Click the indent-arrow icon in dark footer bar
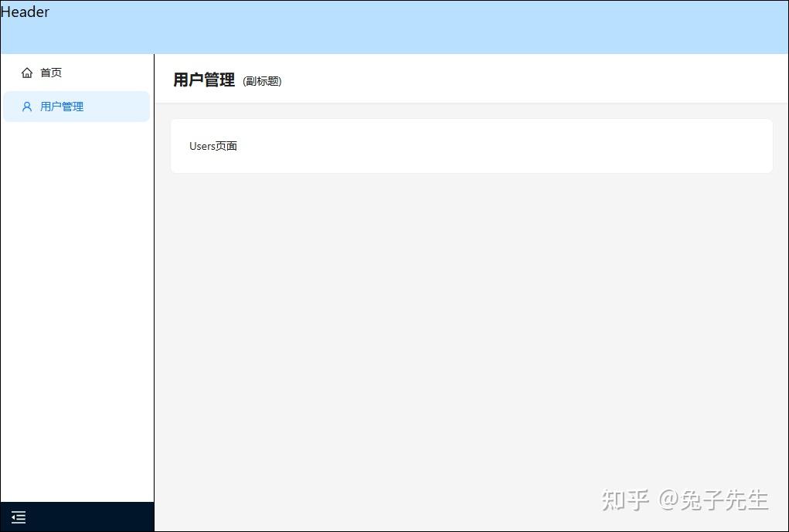The width and height of the screenshot is (789, 532). (x=18, y=517)
